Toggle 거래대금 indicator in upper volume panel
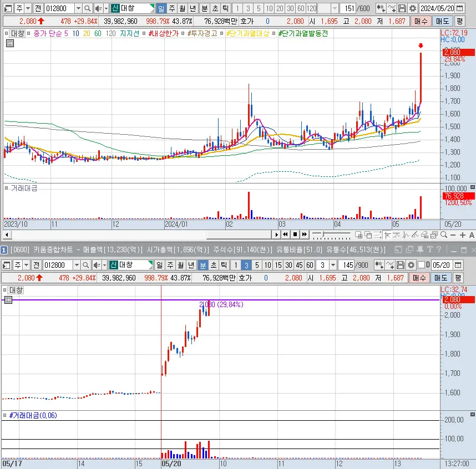476x469 pixels. pyautogui.click(x=6, y=188)
